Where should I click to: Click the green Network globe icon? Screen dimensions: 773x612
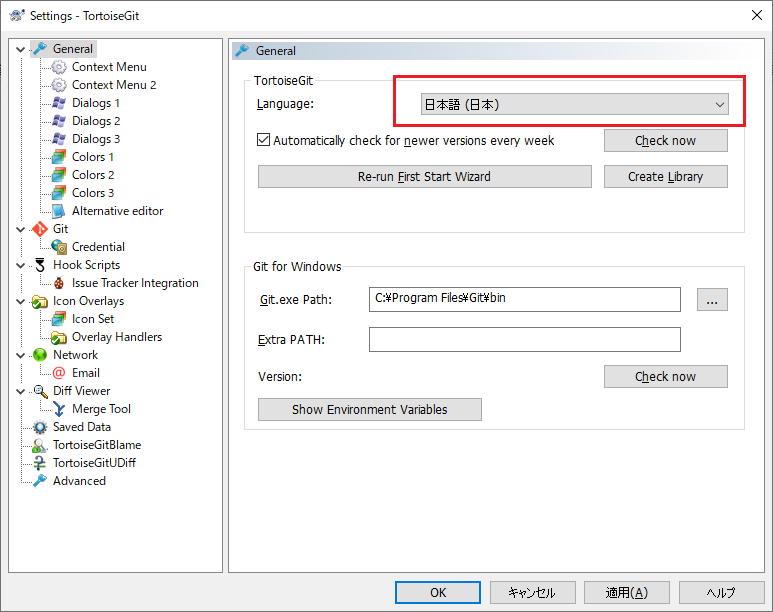(x=40, y=355)
